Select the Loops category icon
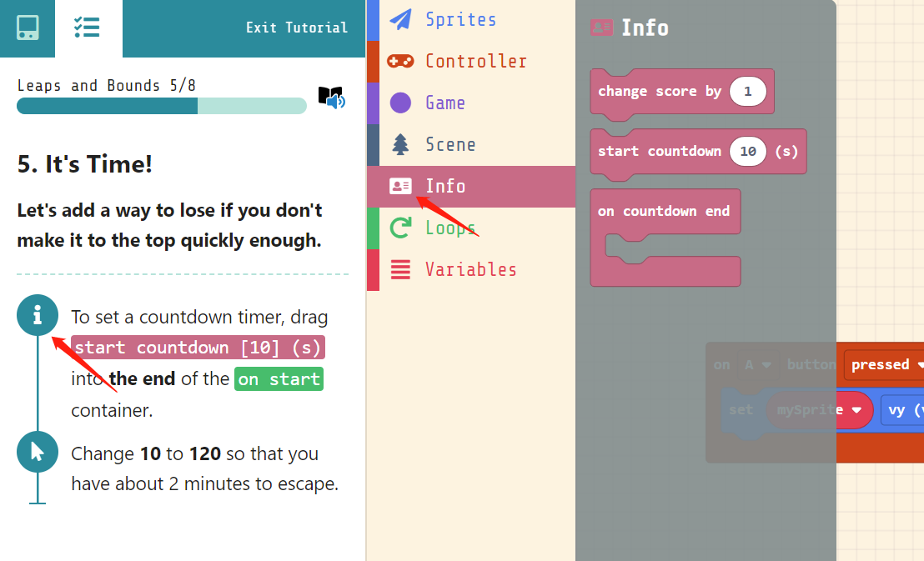Screen dimensions: 924x561 403,227
